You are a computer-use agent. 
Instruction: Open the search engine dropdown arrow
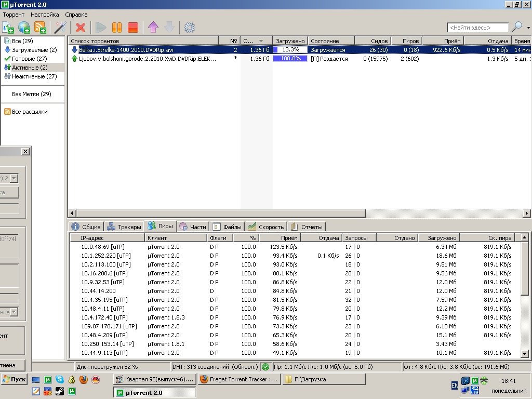pos(528,28)
